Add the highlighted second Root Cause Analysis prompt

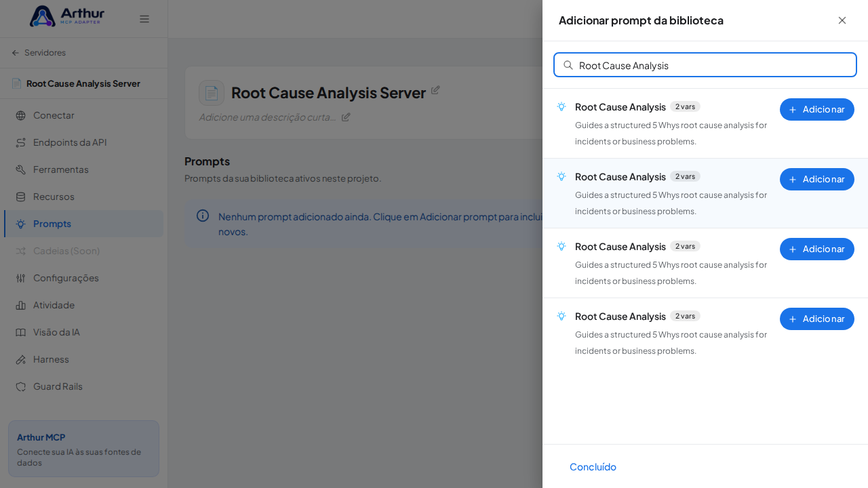817,180
